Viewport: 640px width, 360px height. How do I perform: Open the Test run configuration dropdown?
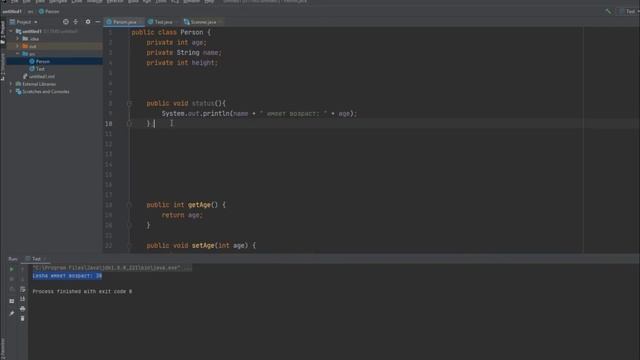pos(630,11)
